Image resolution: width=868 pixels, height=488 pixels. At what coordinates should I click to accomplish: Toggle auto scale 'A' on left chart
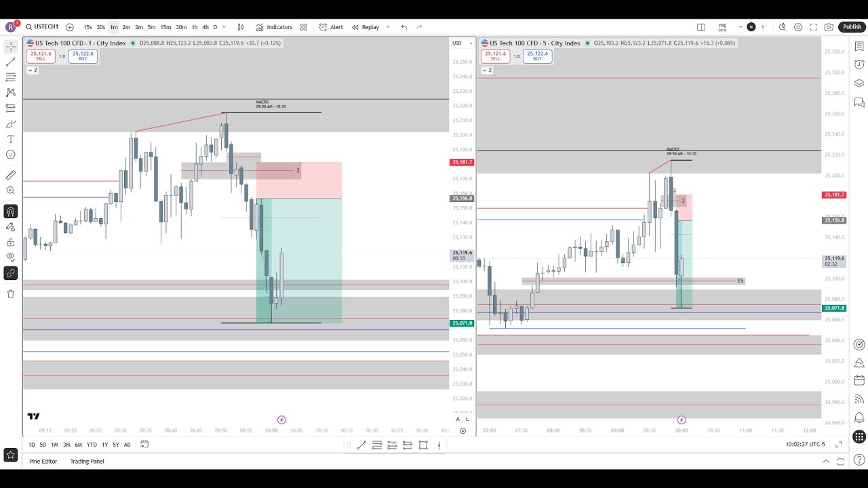click(x=458, y=420)
